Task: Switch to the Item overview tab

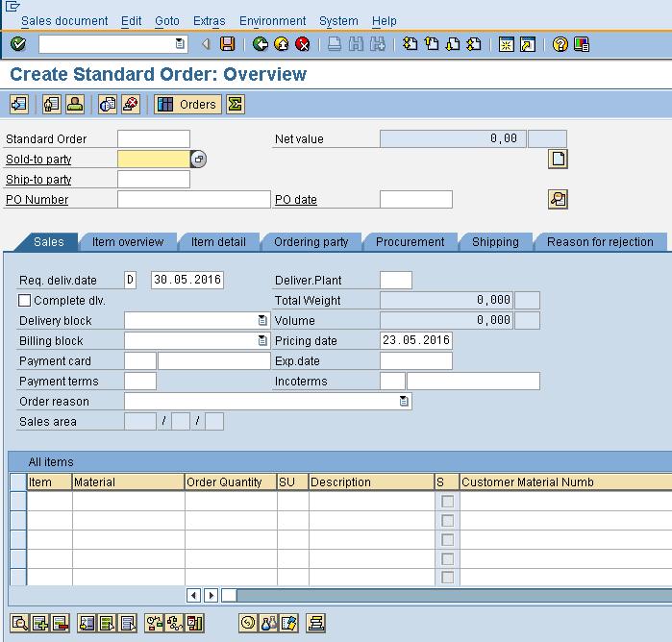Action: pos(128,242)
